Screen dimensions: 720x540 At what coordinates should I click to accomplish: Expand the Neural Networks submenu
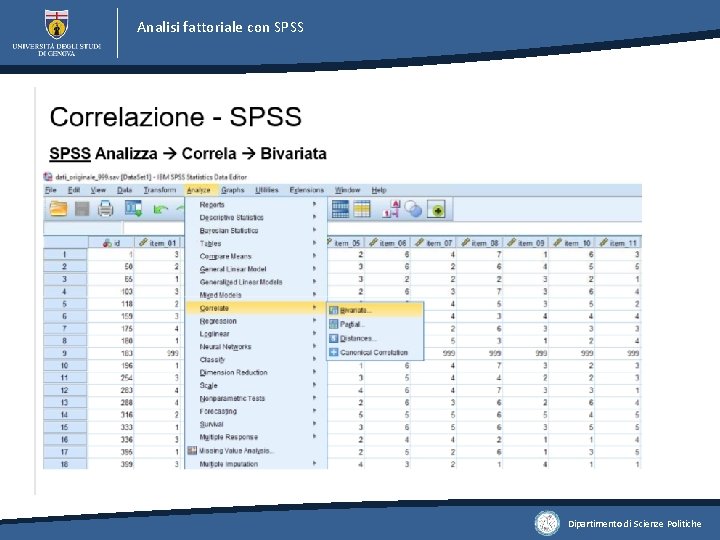[x=256, y=347]
